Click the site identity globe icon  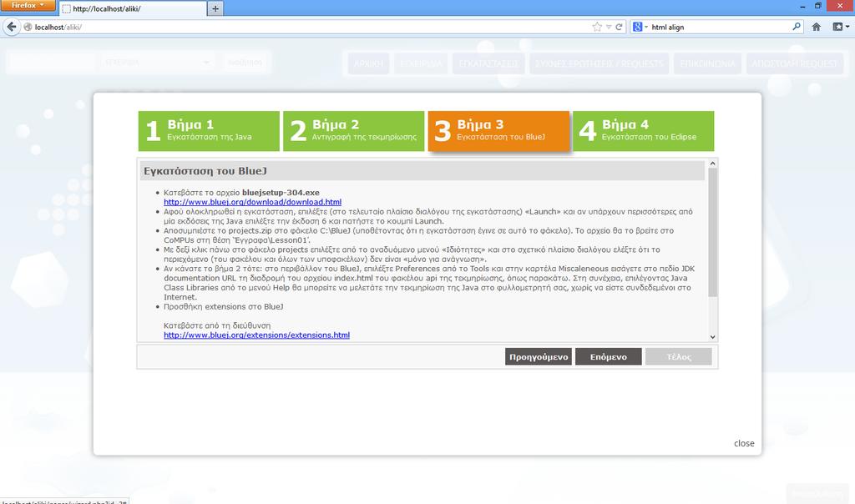28,27
